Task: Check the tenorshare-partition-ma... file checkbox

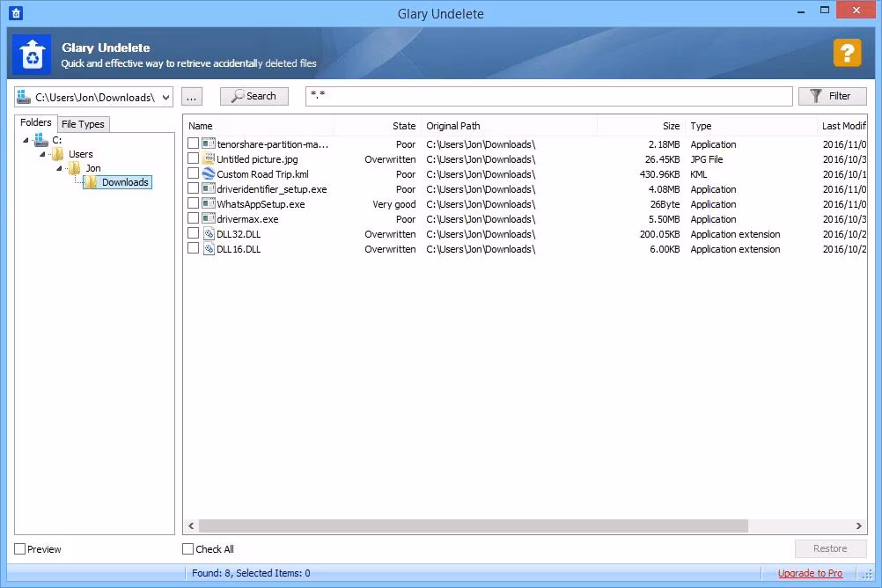Action: point(193,143)
